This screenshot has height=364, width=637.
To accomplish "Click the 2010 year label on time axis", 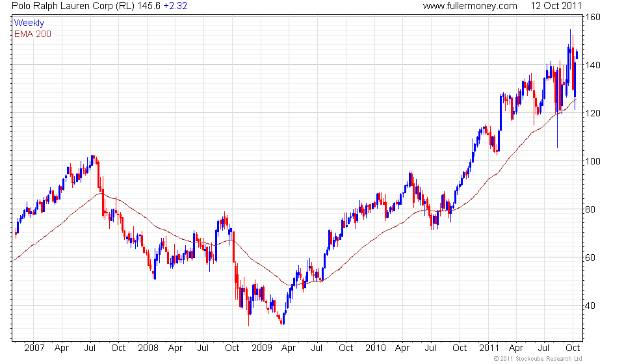I will pyautogui.click(x=376, y=348).
